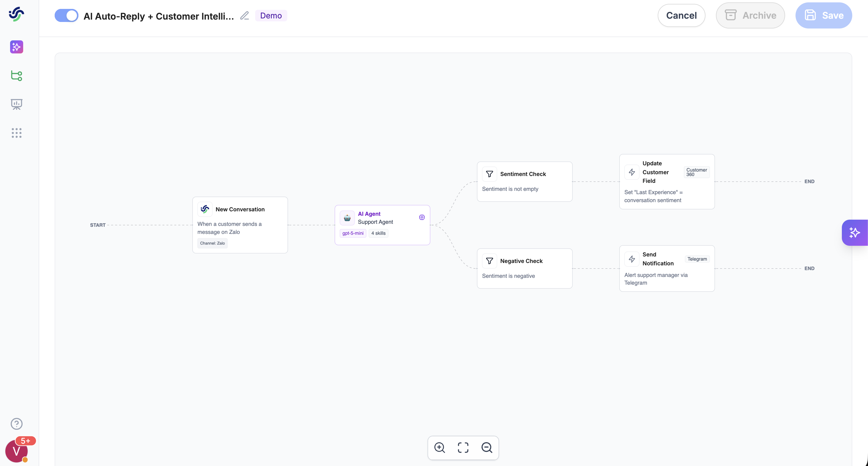
Task: Click the Send Notification lightning icon
Action: coord(632,259)
